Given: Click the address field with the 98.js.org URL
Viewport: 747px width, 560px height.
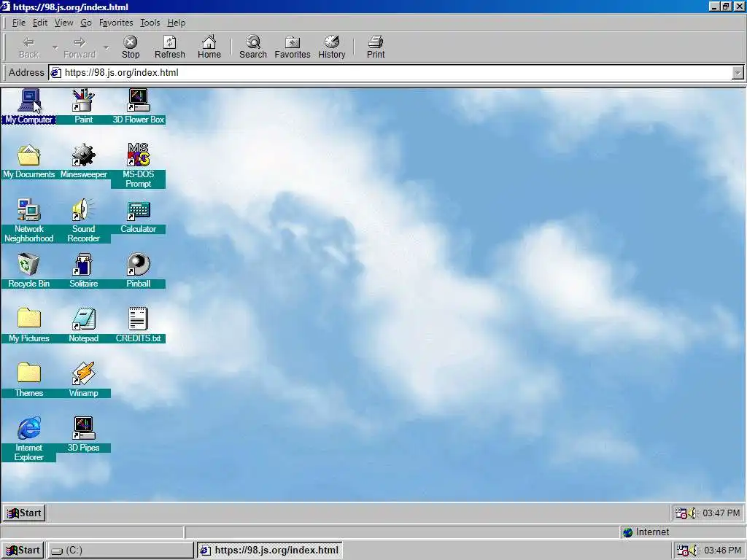Looking at the screenshot, I should 396,72.
